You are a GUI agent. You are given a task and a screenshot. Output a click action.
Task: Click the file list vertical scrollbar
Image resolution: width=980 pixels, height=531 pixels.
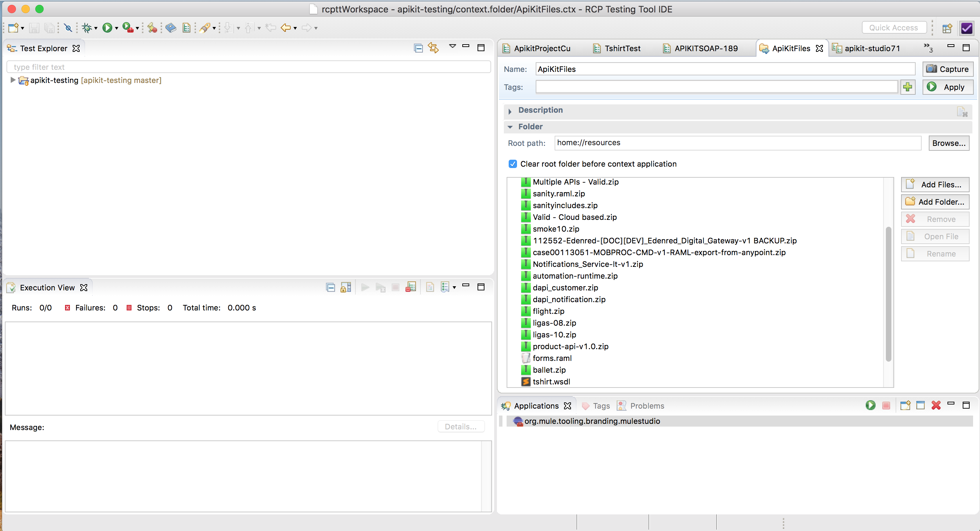888,294
